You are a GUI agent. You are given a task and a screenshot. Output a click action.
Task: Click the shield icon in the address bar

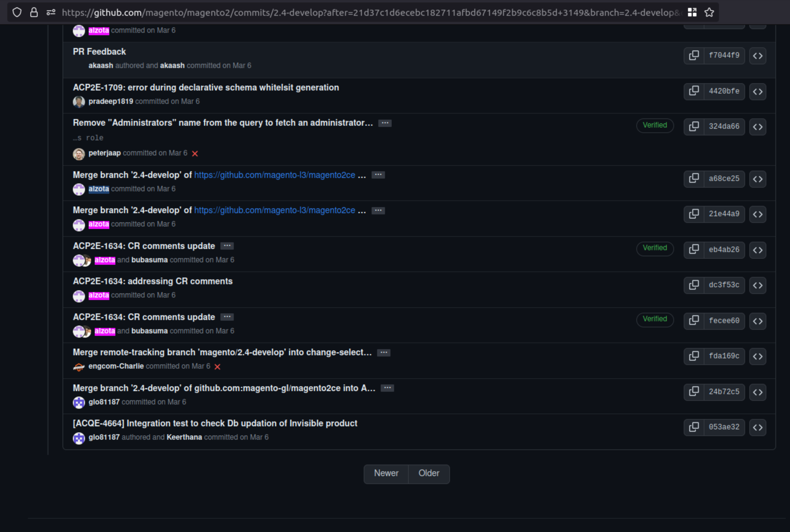coord(17,12)
